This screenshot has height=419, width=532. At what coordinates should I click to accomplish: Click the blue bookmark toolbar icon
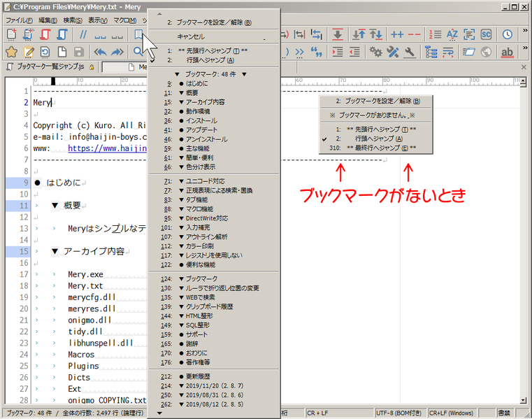pyautogui.click(x=138, y=34)
